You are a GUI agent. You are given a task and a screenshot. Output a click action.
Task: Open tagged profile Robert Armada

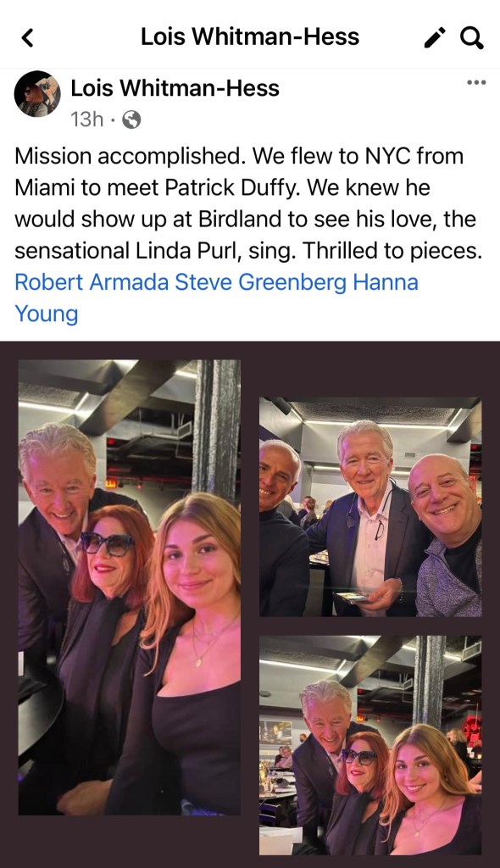[x=92, y=281]
